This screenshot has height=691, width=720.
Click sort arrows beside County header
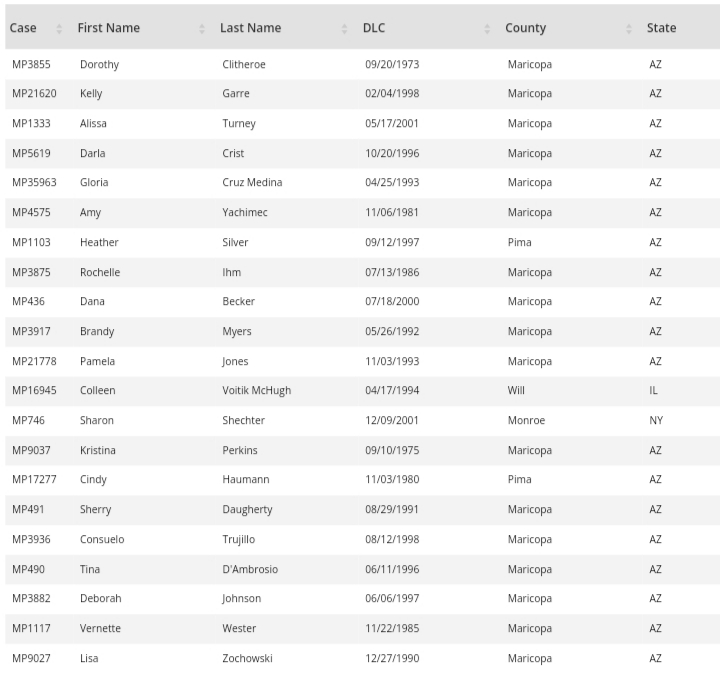point(629,28)
